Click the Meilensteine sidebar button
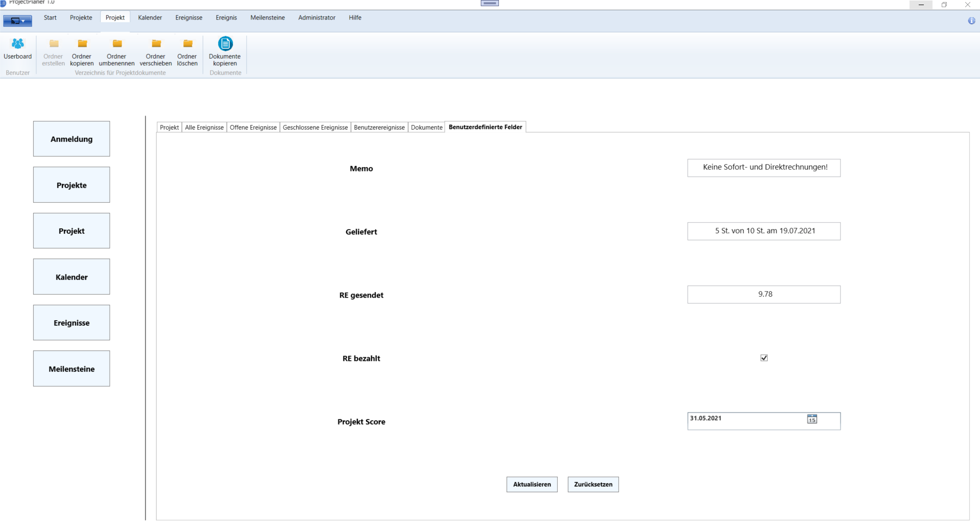The height and width of the screenshot is (530, 980). point(71,369)
